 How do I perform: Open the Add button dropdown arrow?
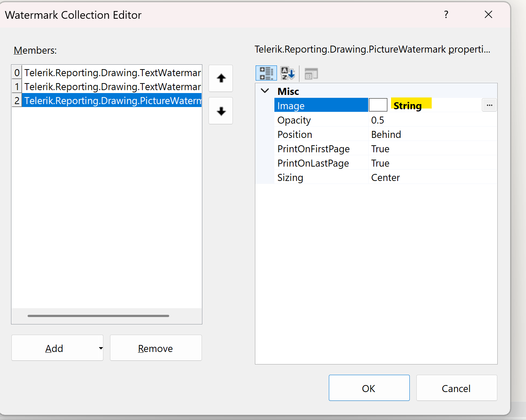point(100,348)
